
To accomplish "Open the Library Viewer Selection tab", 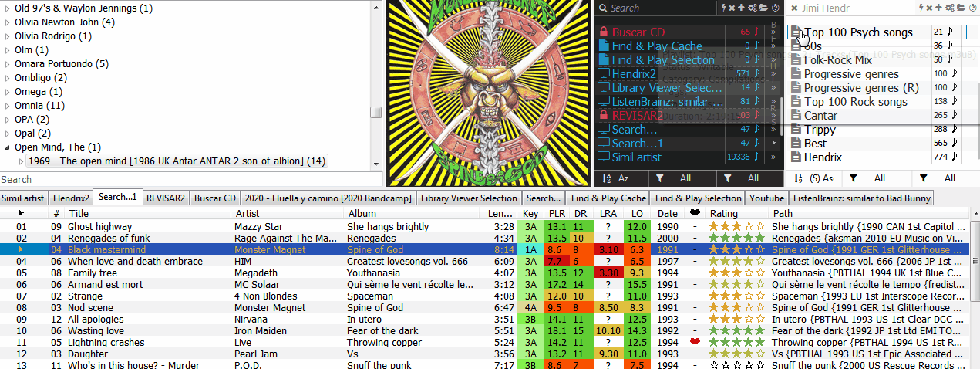I will (x=469, y=198).
